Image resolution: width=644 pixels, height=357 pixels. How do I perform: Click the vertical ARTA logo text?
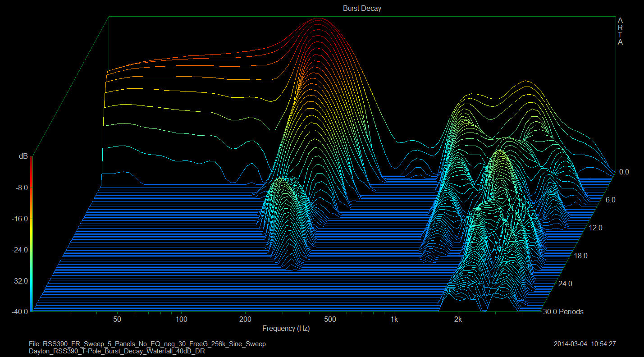coord(620,32)
